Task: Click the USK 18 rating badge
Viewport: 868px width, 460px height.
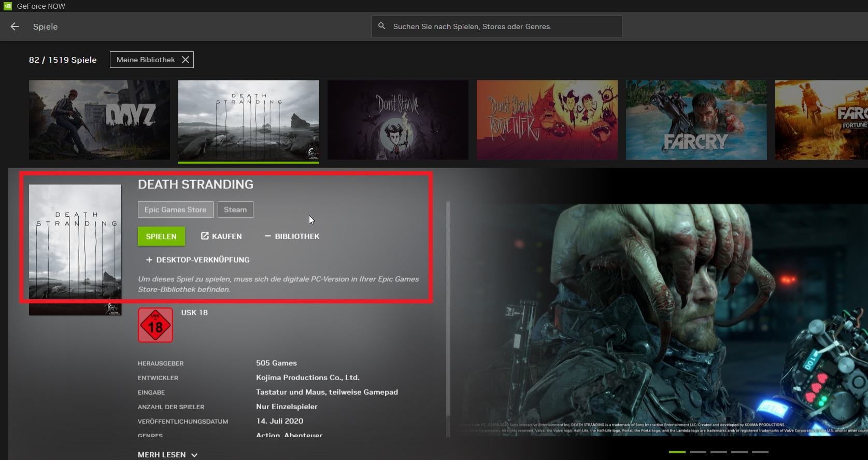Action: [155, 325]
